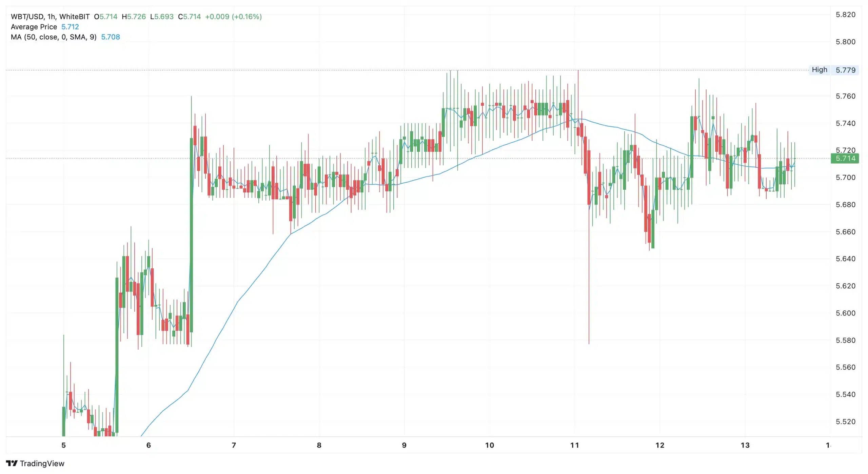Click date 12 on time axis

tap(660, 445)
